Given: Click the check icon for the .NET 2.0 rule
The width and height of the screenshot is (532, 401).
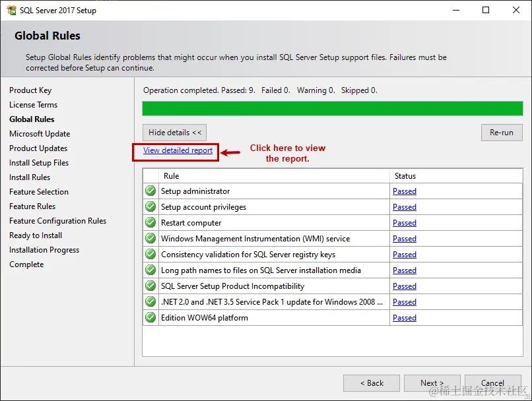Looking at the screenshot, I should tap(150, 301).
